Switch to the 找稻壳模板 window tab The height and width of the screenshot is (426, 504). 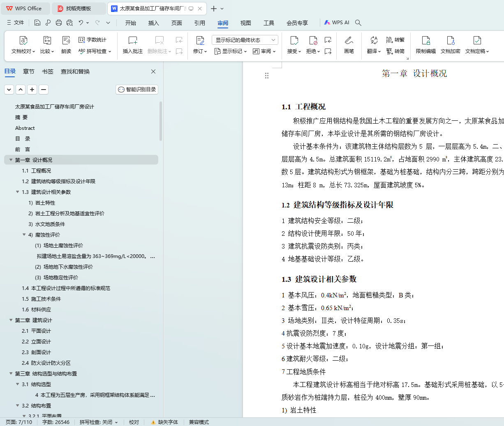79,8
